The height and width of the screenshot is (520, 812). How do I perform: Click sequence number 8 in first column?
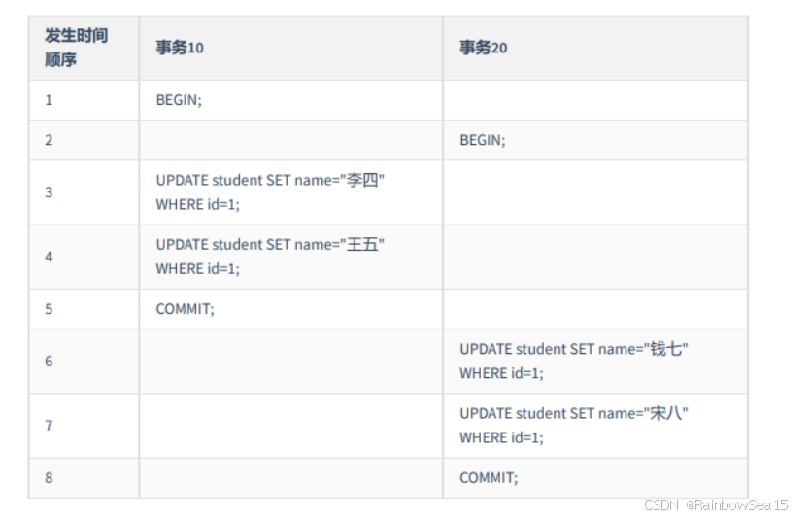pos(49,477)
